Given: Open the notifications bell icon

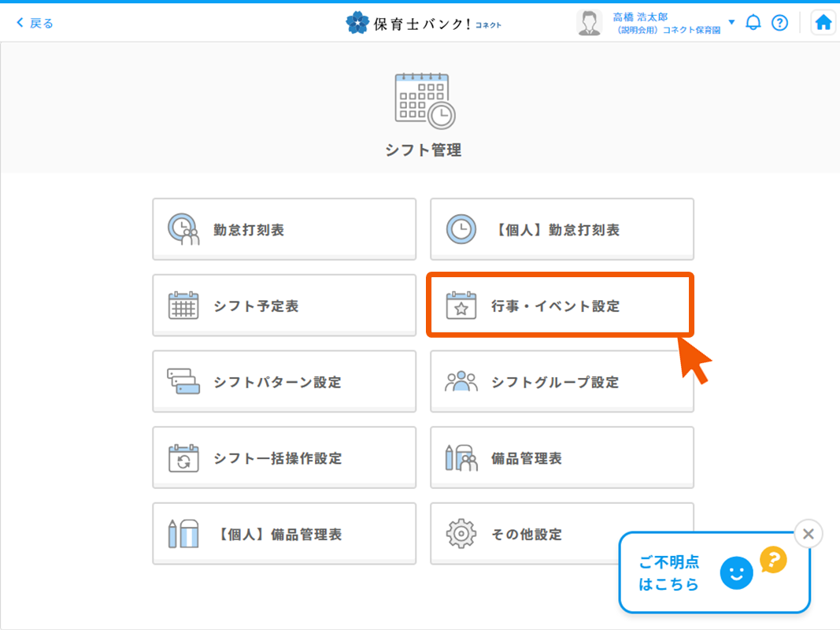Looking at the screenshot, I should coord(753,23).
